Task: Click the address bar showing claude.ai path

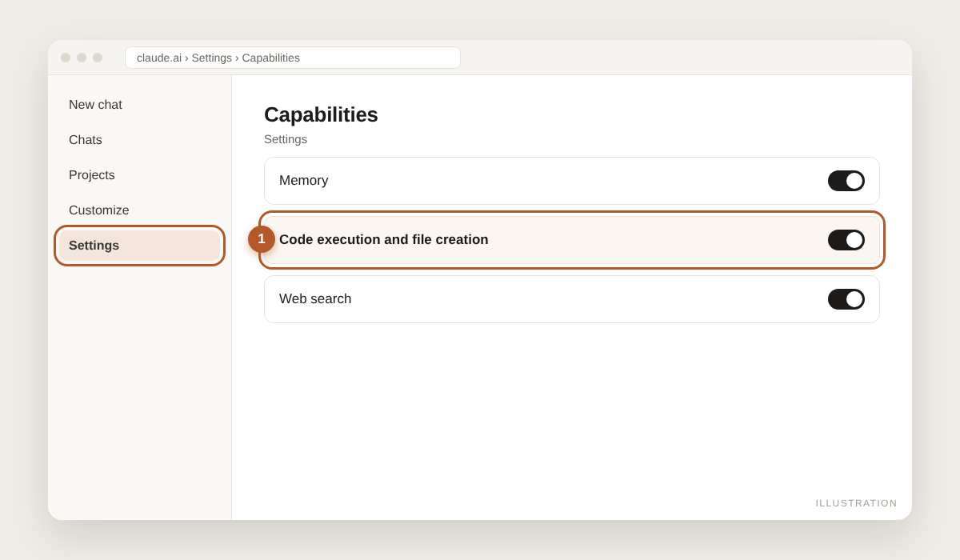Action: click(293, 58)
